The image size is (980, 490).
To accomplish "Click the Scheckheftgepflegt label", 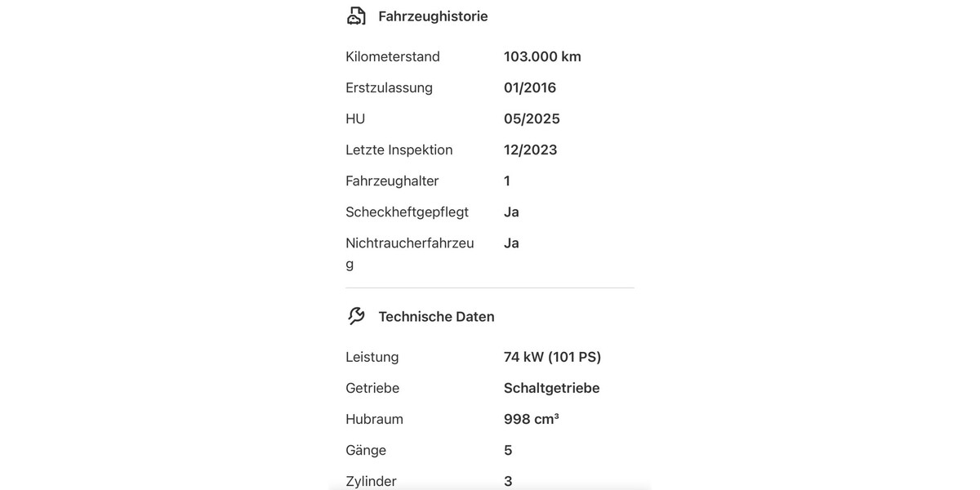I will 407,212.
